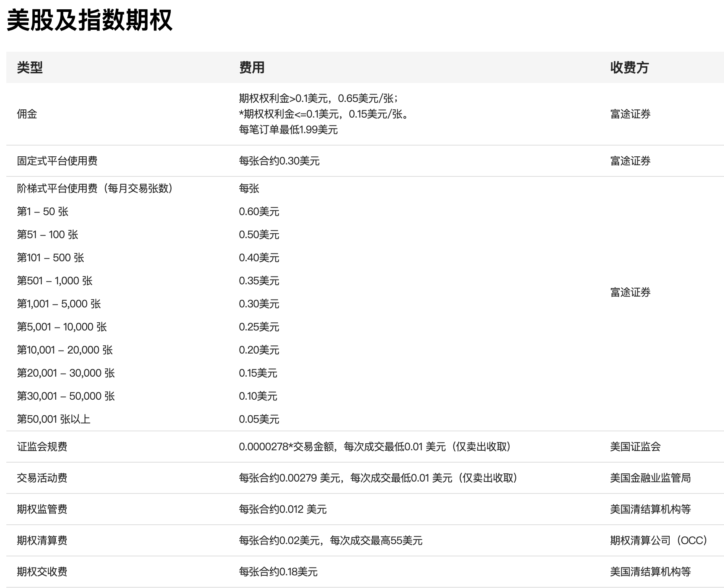Viewport: 724px width, 588px height.
Task: Select the 固定式平台使用费 row label
Action: pos(57,161)
